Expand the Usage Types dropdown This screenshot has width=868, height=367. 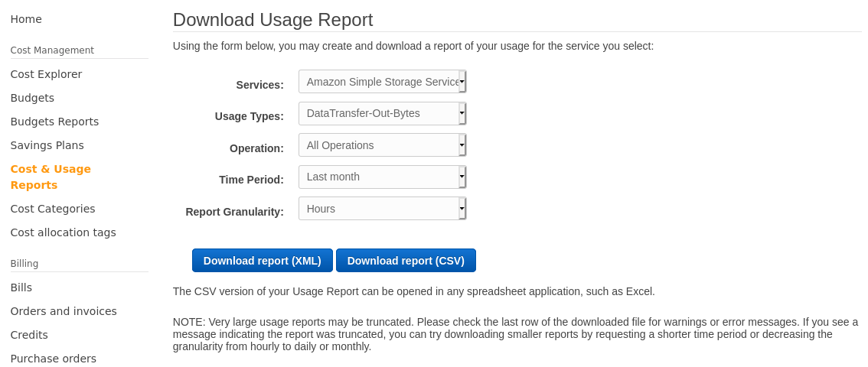pyautogui.click(x=382, y=113)
